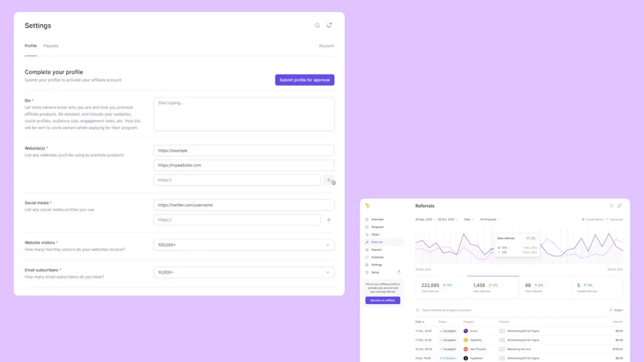644x362 pixels.
Task: Select the Total referrals stat card
Action: pos(441,288)
